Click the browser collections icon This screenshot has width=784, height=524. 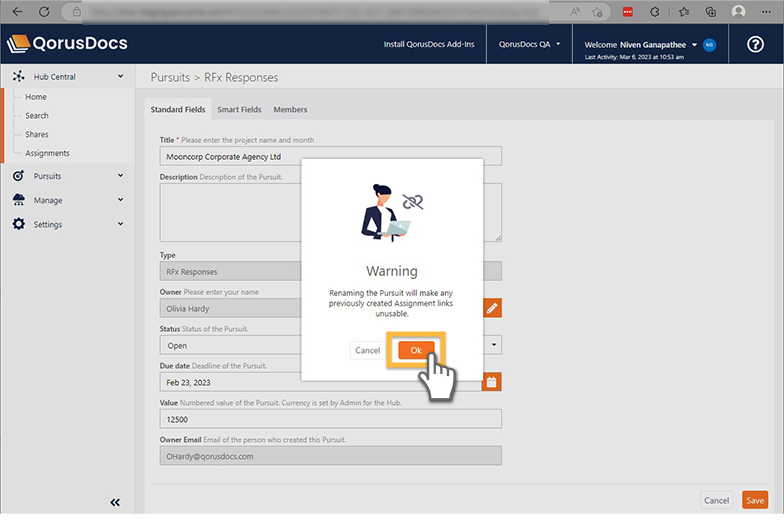click(x=710, y=12)
